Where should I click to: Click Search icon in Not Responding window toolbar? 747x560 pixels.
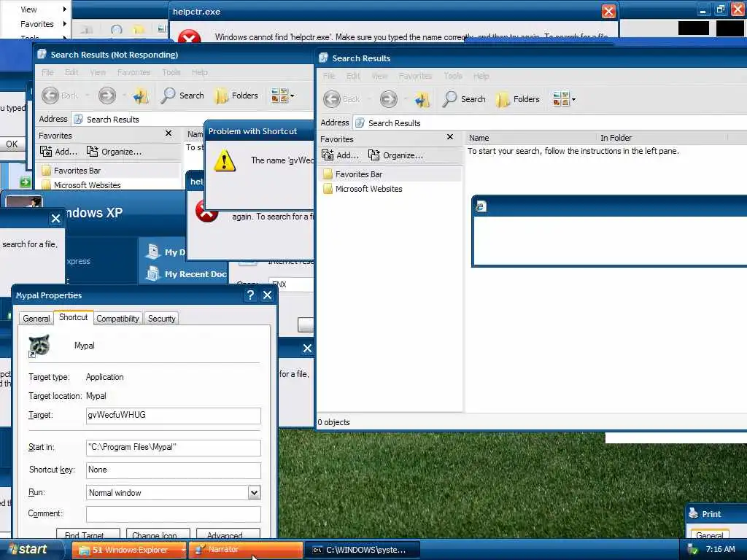168,96
